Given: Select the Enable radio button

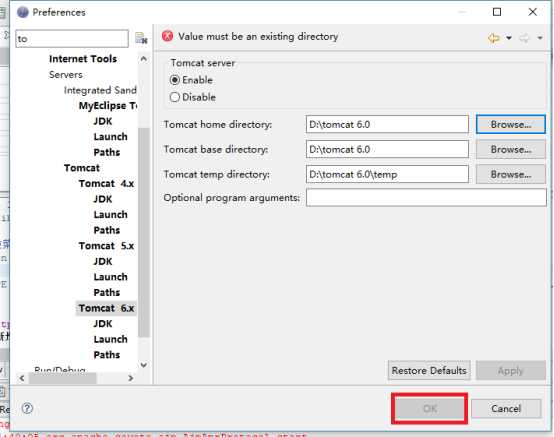Looking at the screenshot, I should [x=175, y=80].
